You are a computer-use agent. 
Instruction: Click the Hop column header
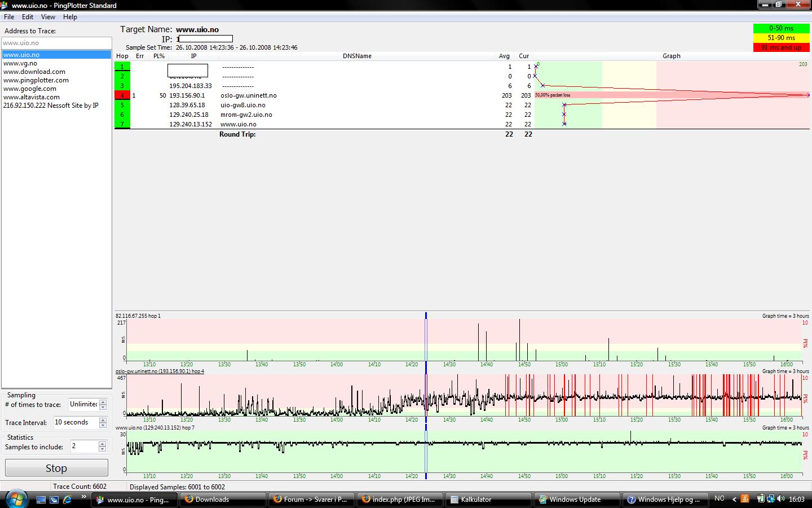pos(122,56)
